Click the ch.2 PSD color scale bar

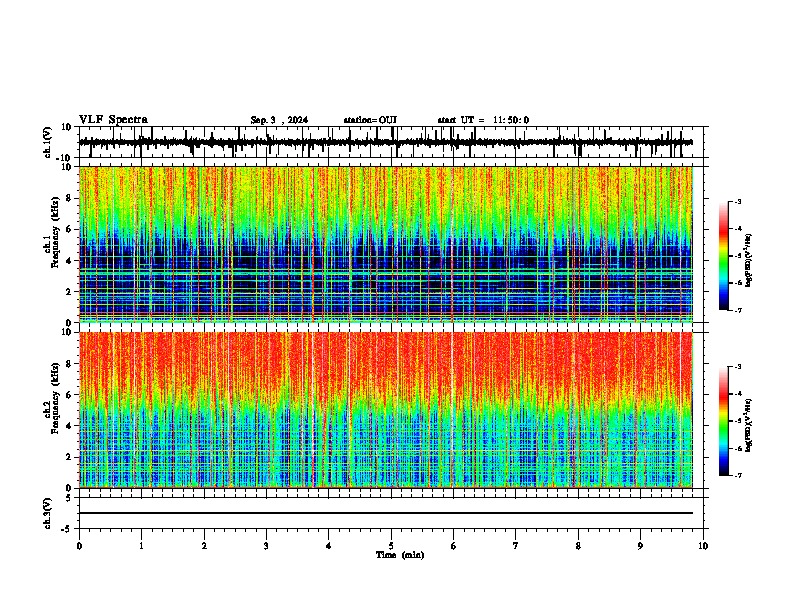(724, 421)
